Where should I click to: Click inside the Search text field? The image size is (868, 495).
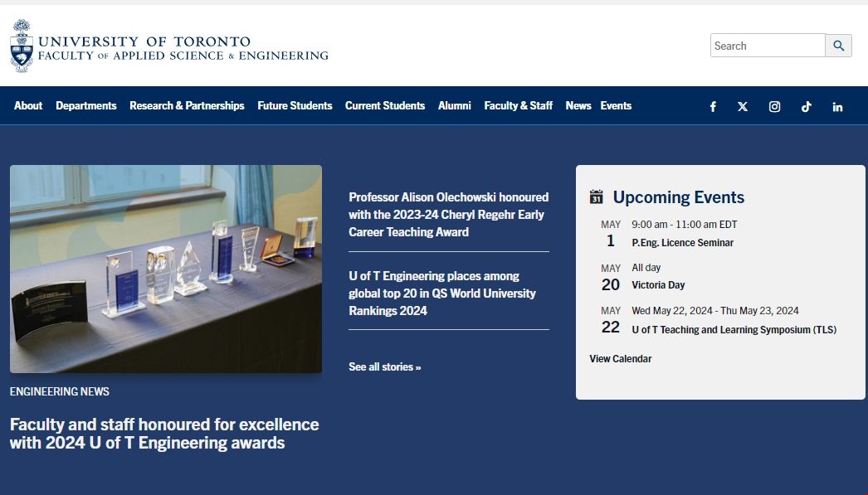pos(768,46)
